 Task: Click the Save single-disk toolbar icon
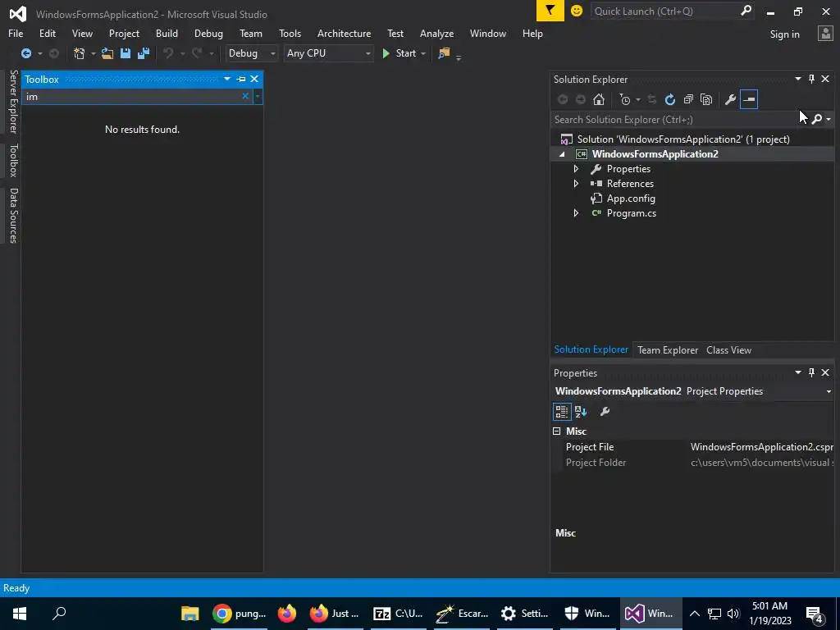126,53
